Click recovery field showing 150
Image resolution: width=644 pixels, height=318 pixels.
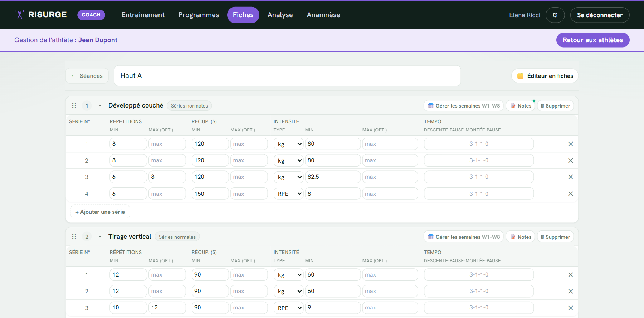pos(210,194)
